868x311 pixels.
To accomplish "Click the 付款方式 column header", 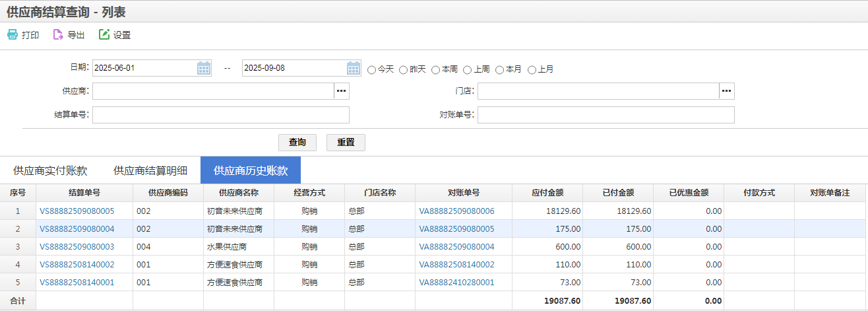I will click(759, 193).
